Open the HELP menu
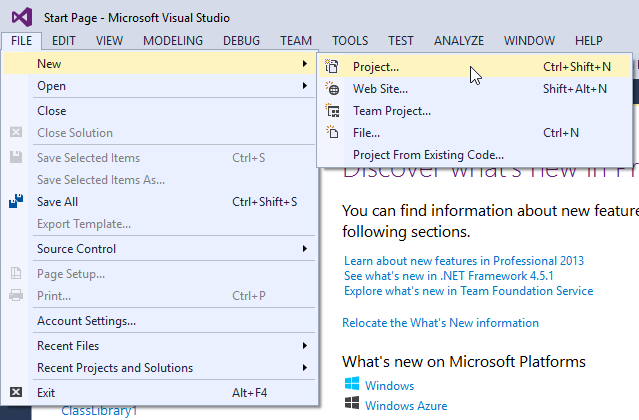The height and width of the screenshot is (420, 639). tap(588, 41)
